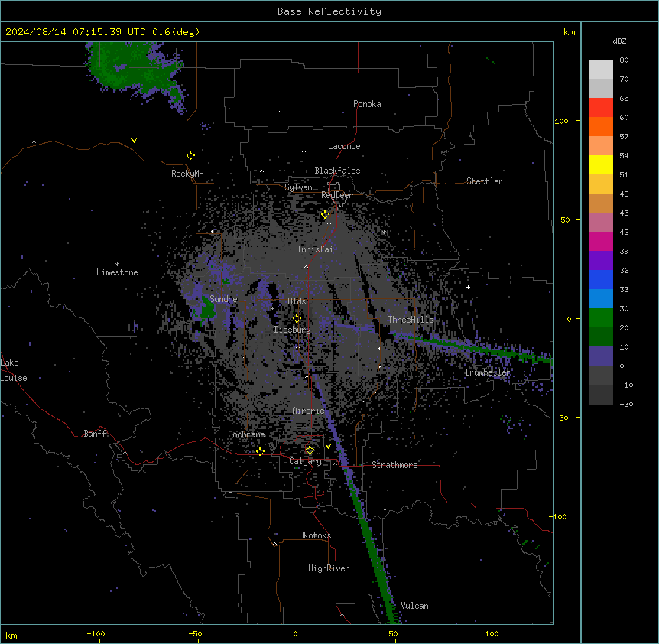The height and width of the screenshot is (644, 659).
Task: Click the Calgary city label
Action: pos(305,461)
